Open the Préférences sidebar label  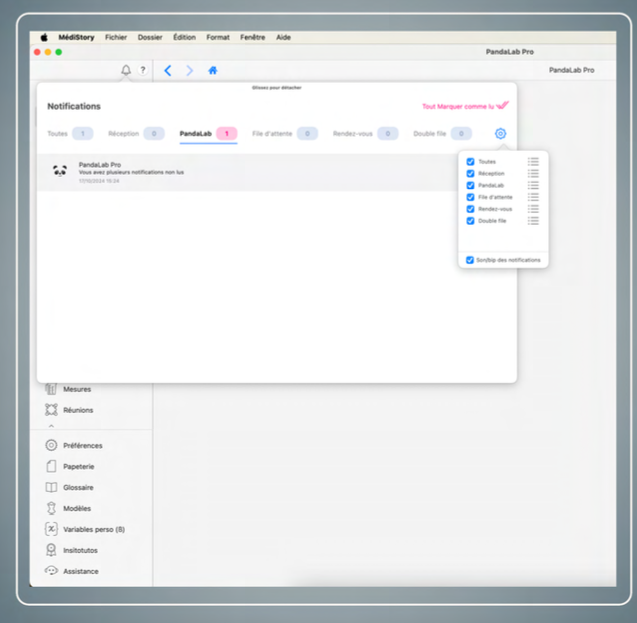click(83, 446)
